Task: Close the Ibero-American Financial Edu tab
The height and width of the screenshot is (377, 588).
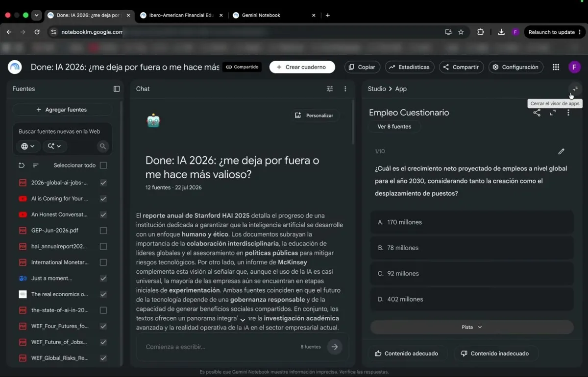Action: 221,15
